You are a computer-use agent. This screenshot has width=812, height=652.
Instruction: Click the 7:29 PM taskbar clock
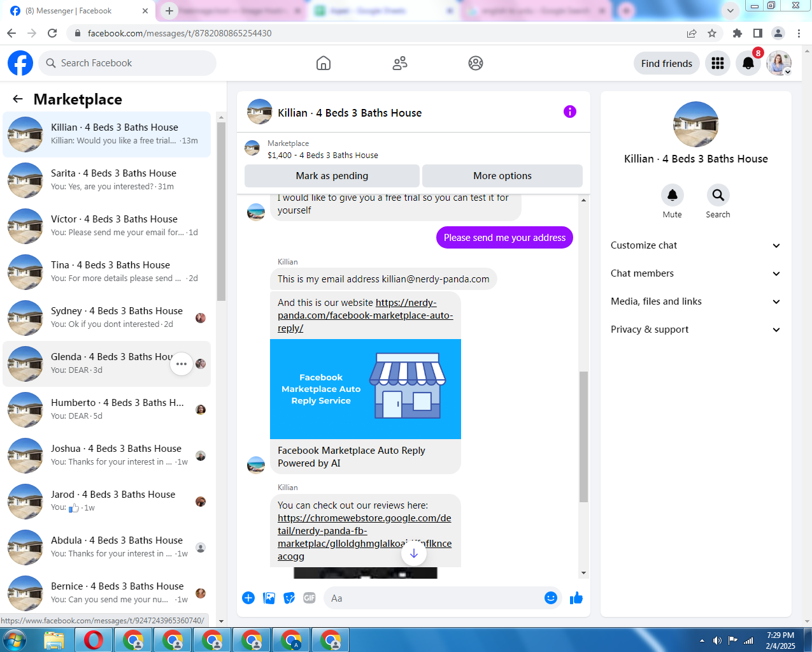[780, 635]
